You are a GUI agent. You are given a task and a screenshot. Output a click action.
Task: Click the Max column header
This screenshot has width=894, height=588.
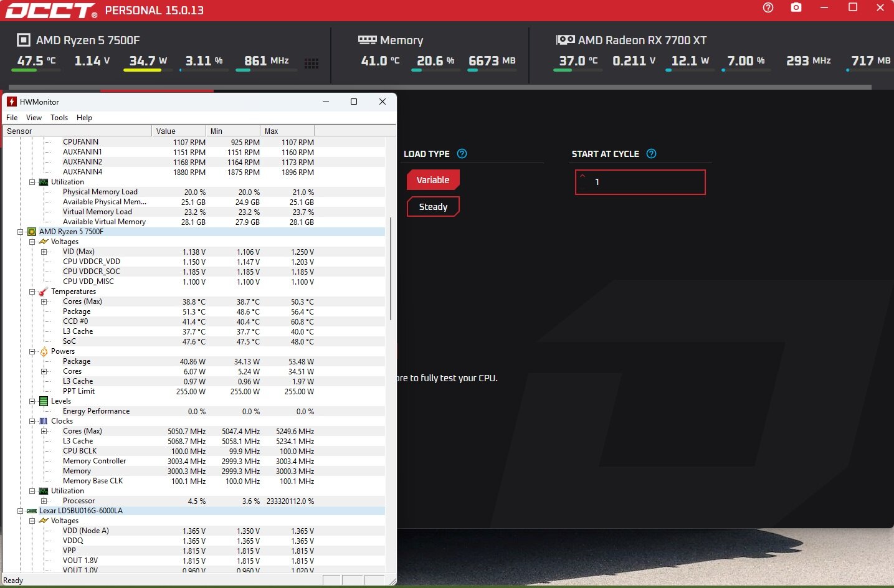(287, 131)
